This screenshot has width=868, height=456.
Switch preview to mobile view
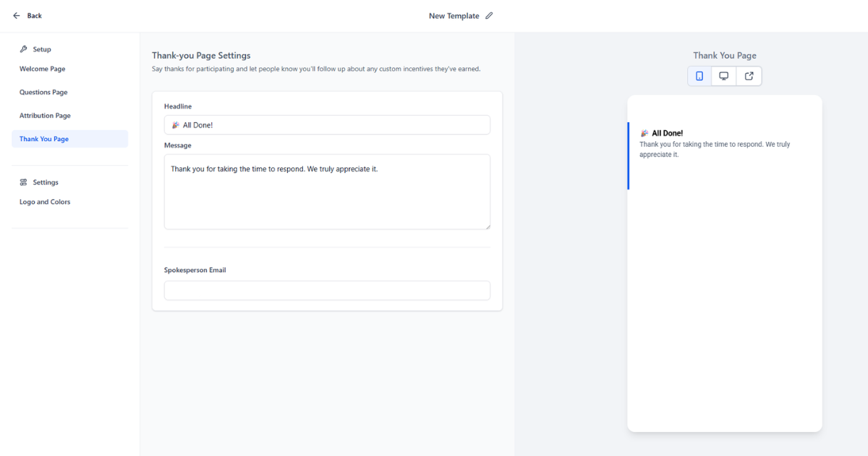click(x=699, y=76)
